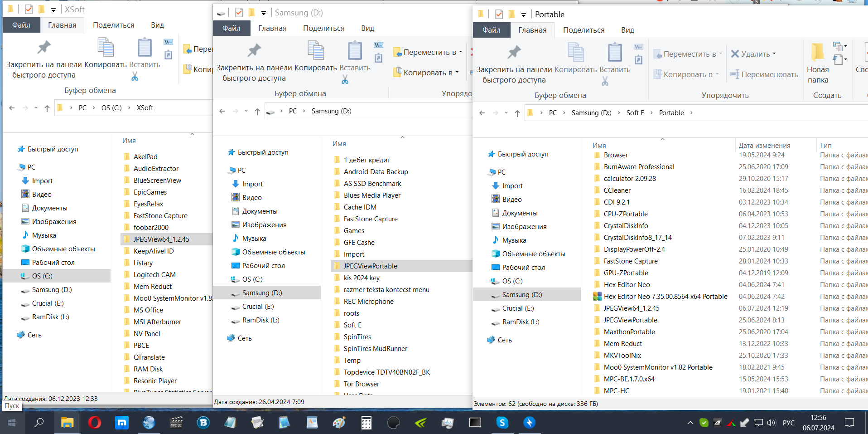This screenshot has width=868, height=434.
Task: Switch to Вид tab in Portable window
Action: (x=627, y=30)
